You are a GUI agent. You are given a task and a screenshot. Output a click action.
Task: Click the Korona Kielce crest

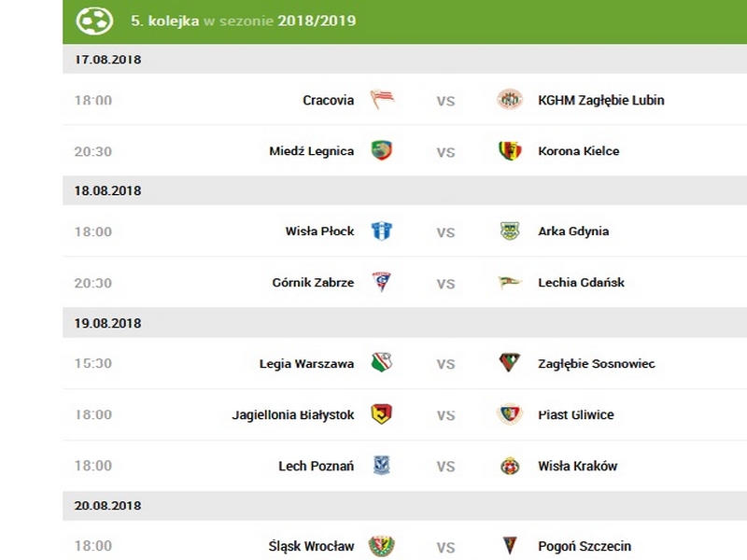pyautogui.click(x=510, y=151)
